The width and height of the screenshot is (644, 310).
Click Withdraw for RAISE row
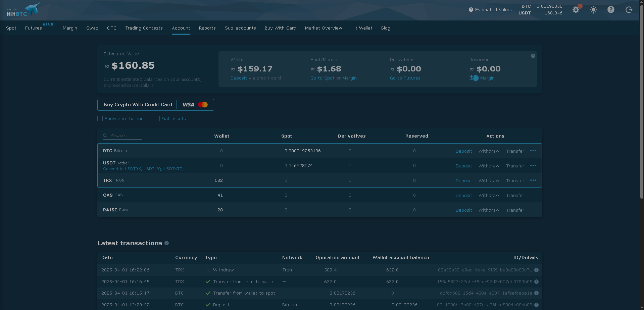click(489, 210)
